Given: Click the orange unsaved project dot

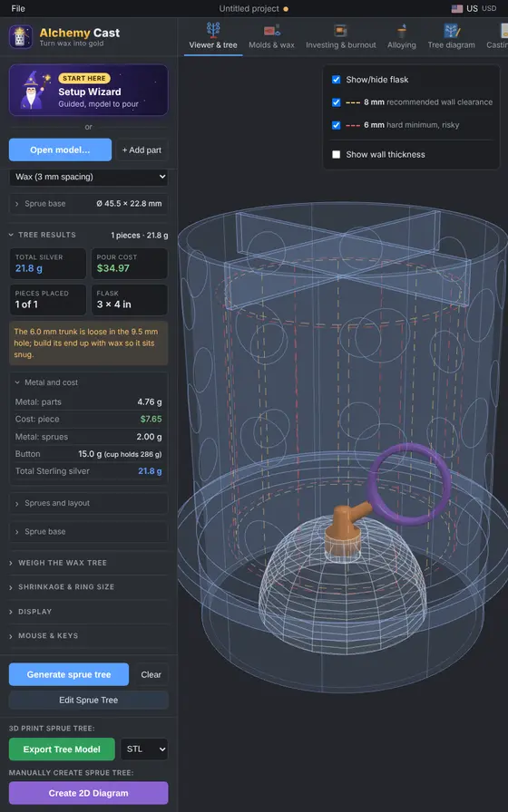Looking at the screenshot, I should tap(286, 9).
